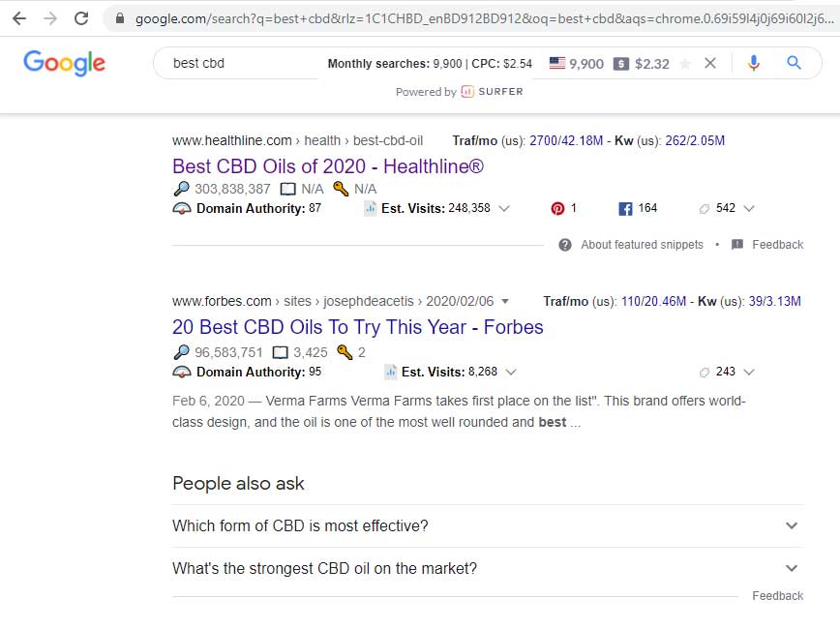
Task: Expand 'What's the strongest CBD oil on the market?'
Action: point(792,568)
